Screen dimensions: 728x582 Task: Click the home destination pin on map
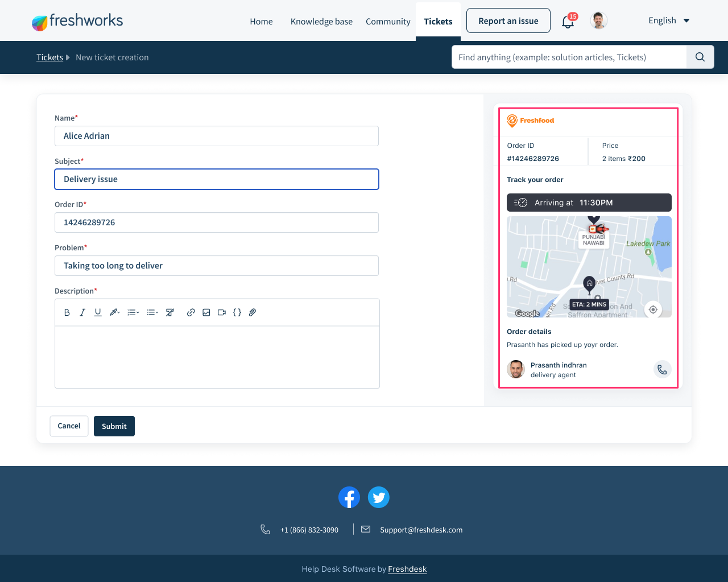click(x=589, y=284)
